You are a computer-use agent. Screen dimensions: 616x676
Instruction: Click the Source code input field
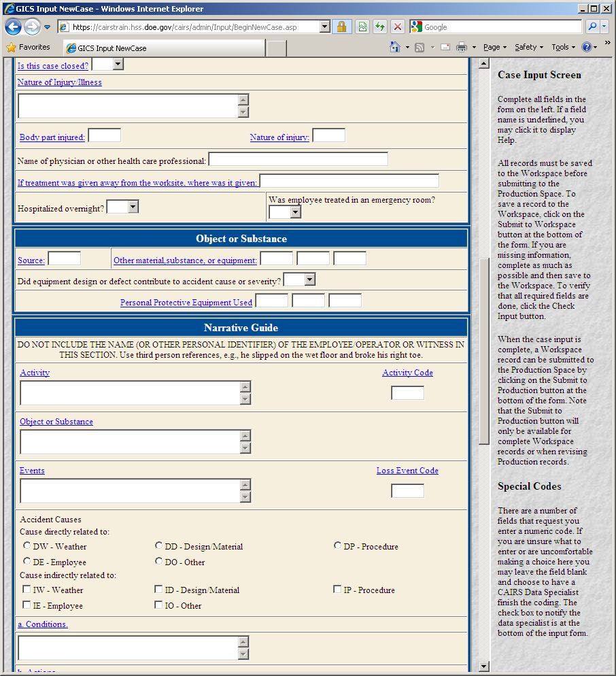tap(64, 258)
